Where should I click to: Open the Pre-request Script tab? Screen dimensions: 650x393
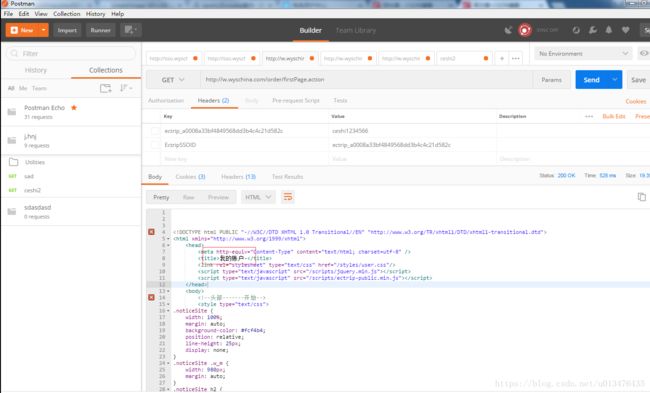[296, 100]
